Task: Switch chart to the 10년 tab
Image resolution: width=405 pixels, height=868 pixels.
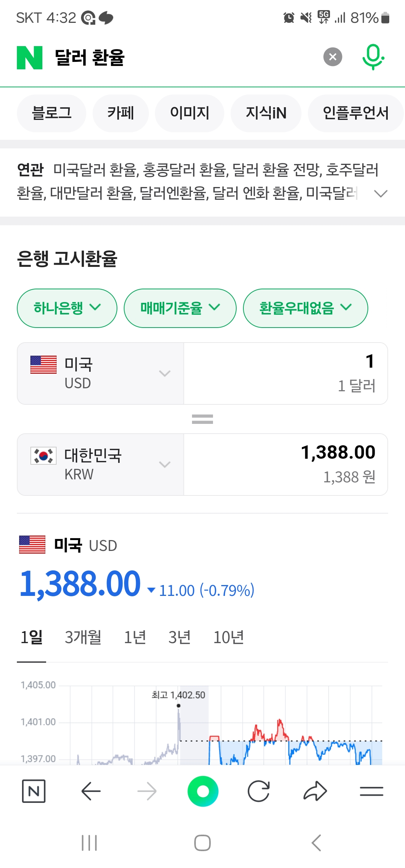Action: tap(228, 637)
